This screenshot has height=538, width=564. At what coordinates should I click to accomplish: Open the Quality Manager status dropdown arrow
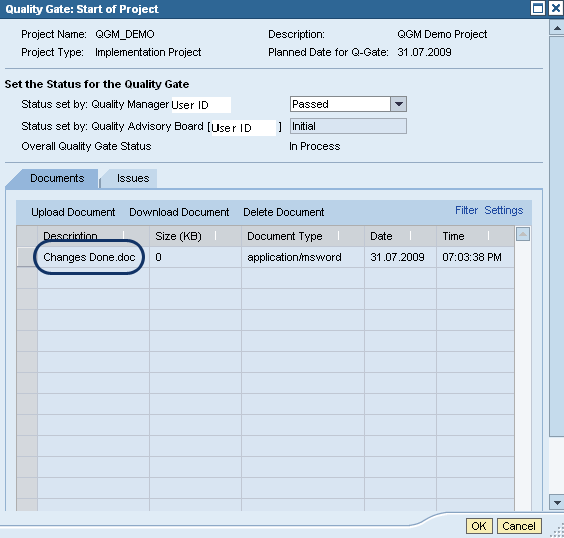[x=398, y=104]
